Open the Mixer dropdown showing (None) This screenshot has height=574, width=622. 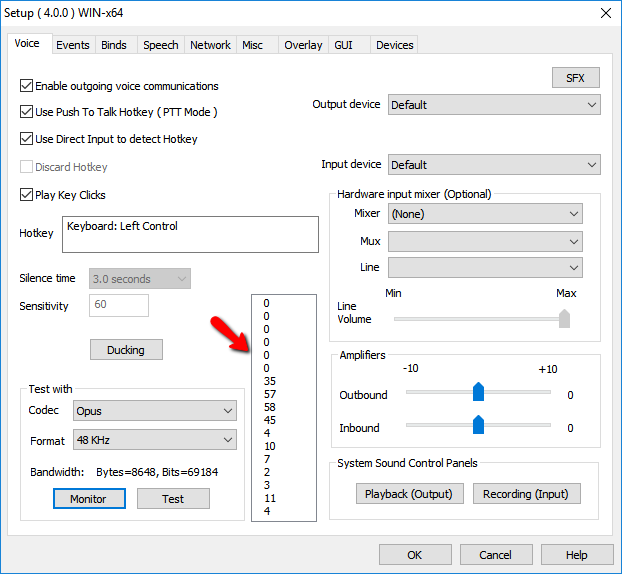485,214
